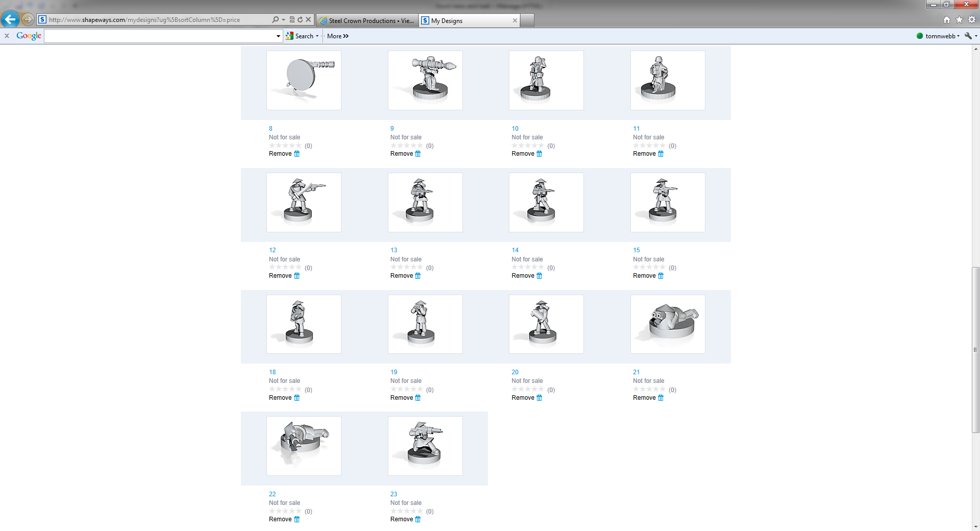Expand Google toolbar wrench settings dropdown
This screenshot has height=531, width=980.
(970, 36)
